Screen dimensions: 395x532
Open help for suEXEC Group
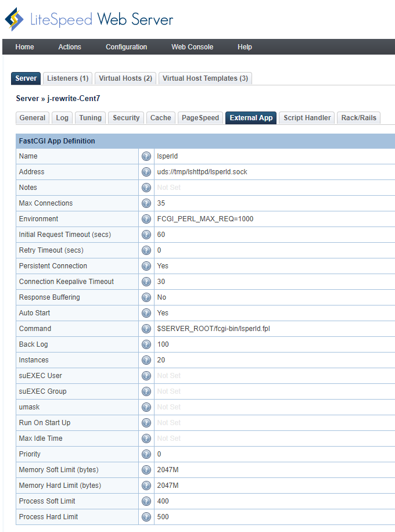[x=146, y=391]
